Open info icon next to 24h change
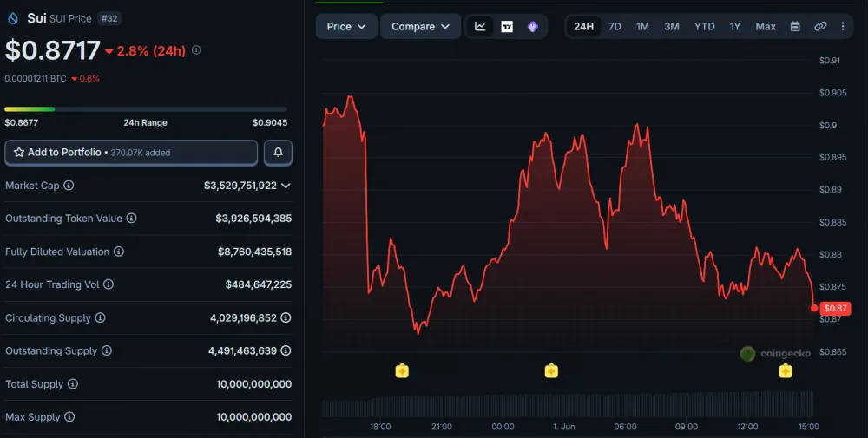Viewport: 868px width, 438px height. [x=196, y=49]
